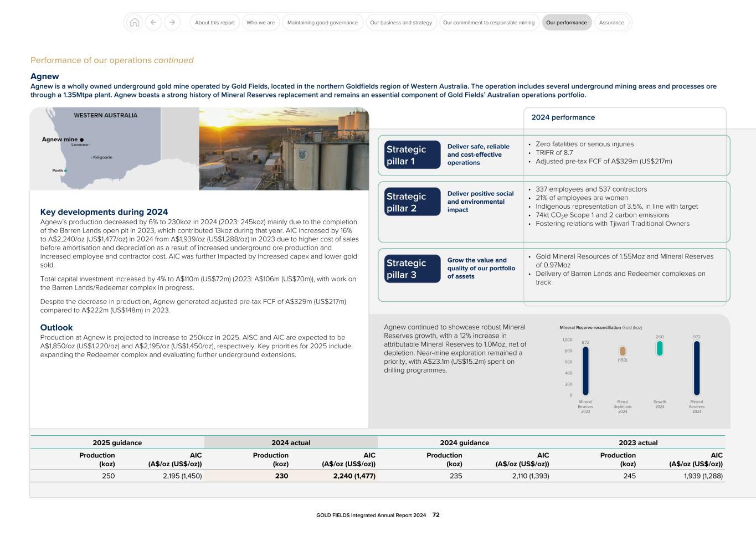
Task: Click the Our commitment to responsible mining pill
Action: (x=488, y=22)
